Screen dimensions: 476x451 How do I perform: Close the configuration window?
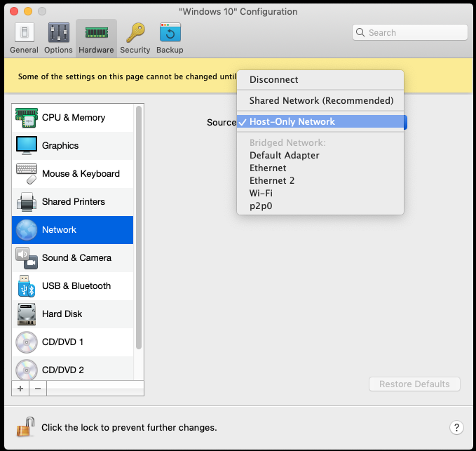[x=14, y=11]
